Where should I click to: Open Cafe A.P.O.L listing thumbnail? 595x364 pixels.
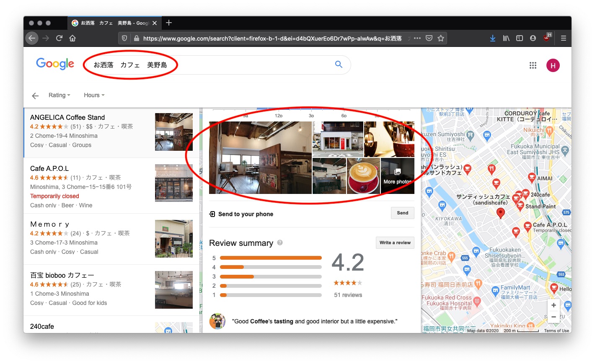click(x=174, y=183)
